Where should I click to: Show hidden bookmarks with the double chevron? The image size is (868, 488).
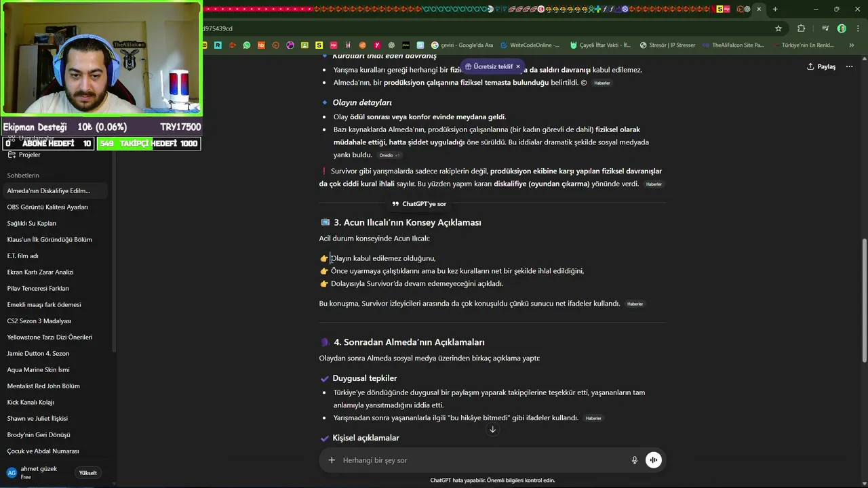(852, 45)
